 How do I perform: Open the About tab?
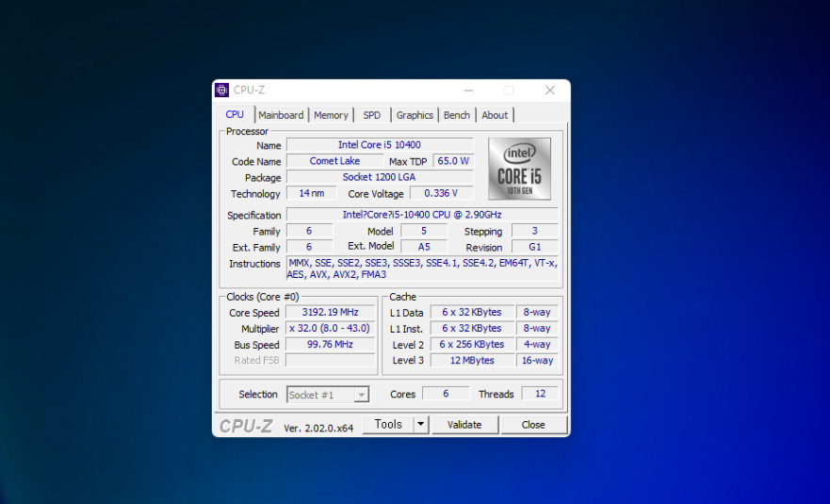click(495, 115)
